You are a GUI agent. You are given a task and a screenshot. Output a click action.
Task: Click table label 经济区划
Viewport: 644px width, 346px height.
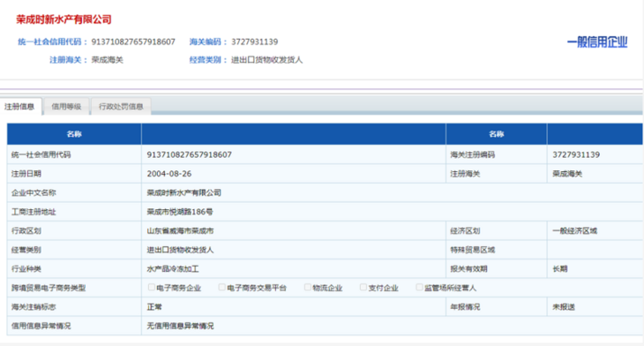pyautogui.click(x=465, y=231)
